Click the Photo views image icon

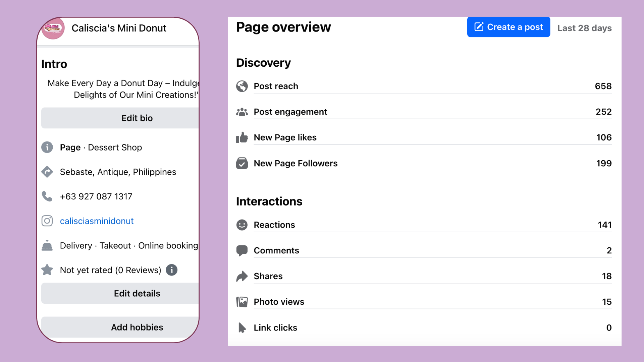[x=242, y=302]
